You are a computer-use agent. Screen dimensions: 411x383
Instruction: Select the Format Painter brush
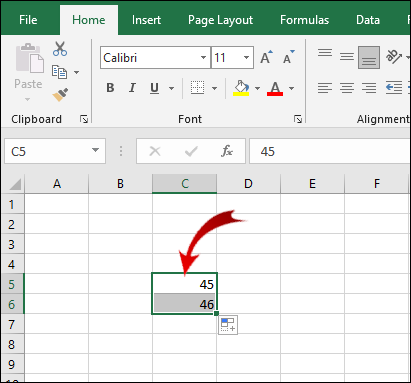tap(60, 95)
